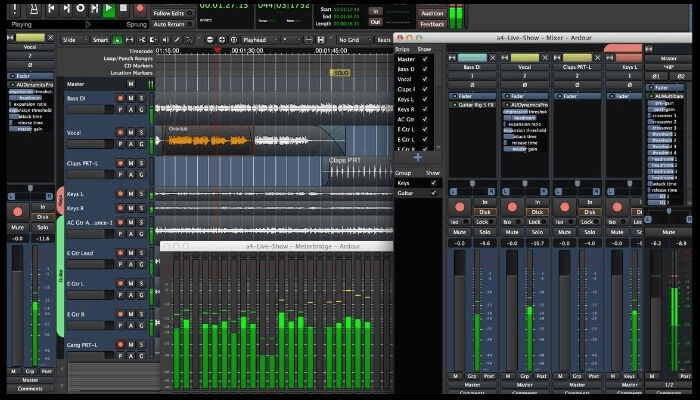The height and width of the screenshot is (400, 700).
Task: Solo the Claps PRT-L track
Action: pos(143,163)
